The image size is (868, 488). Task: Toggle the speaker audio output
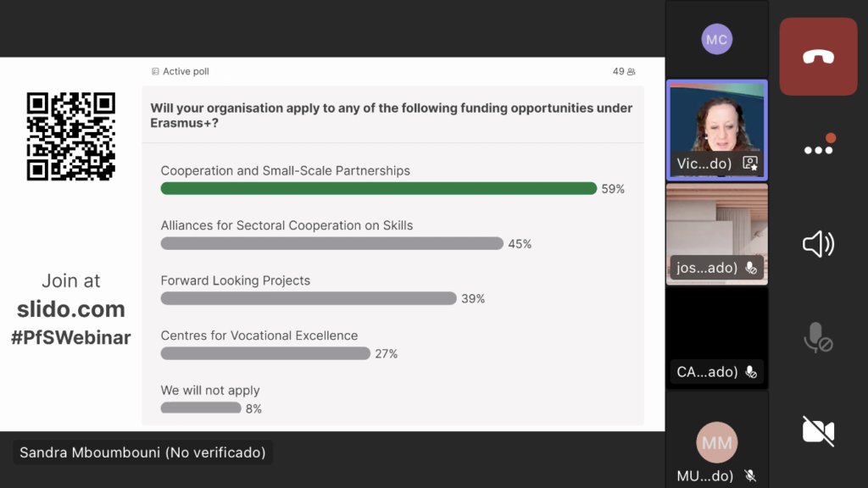(x=818, y=245)
